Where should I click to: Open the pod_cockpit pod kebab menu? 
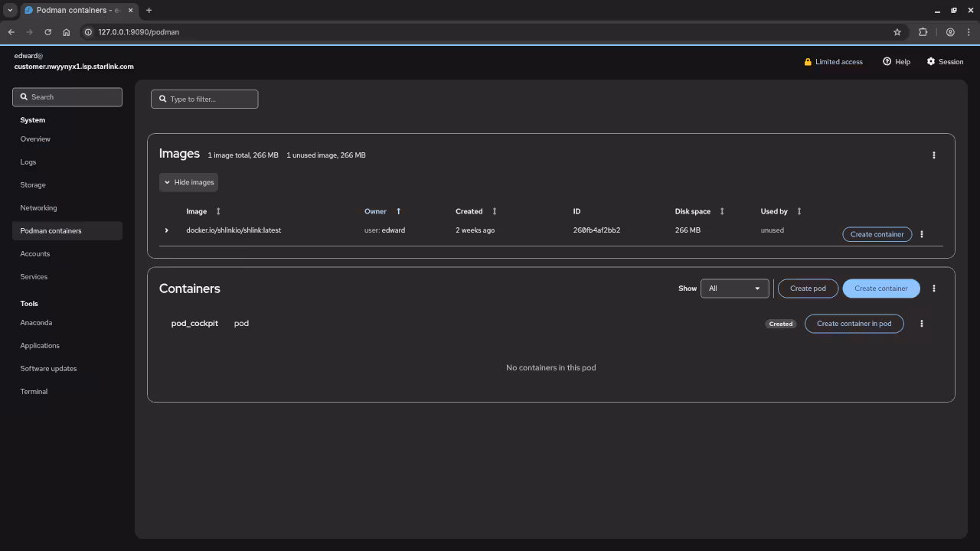921,323
